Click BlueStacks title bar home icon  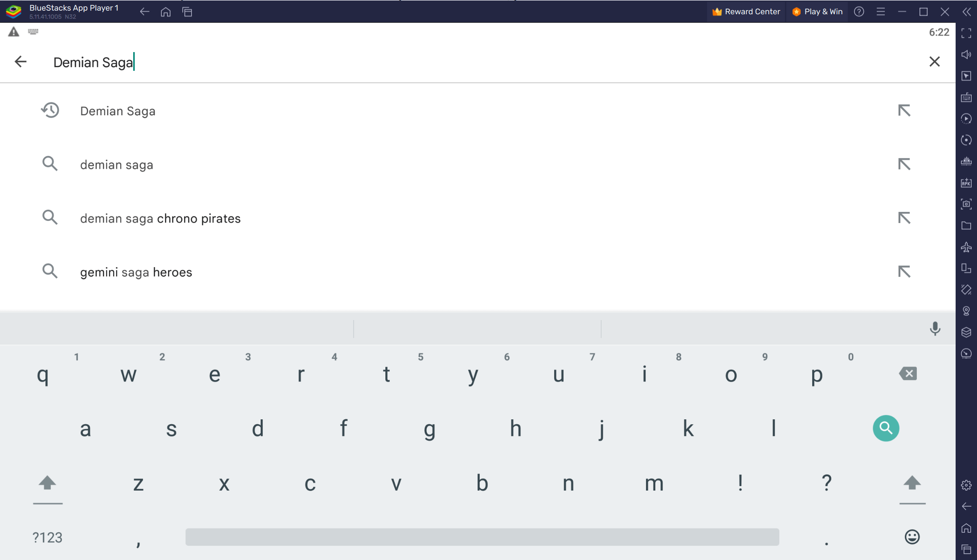pyautogui.click(x=166, y=12)
